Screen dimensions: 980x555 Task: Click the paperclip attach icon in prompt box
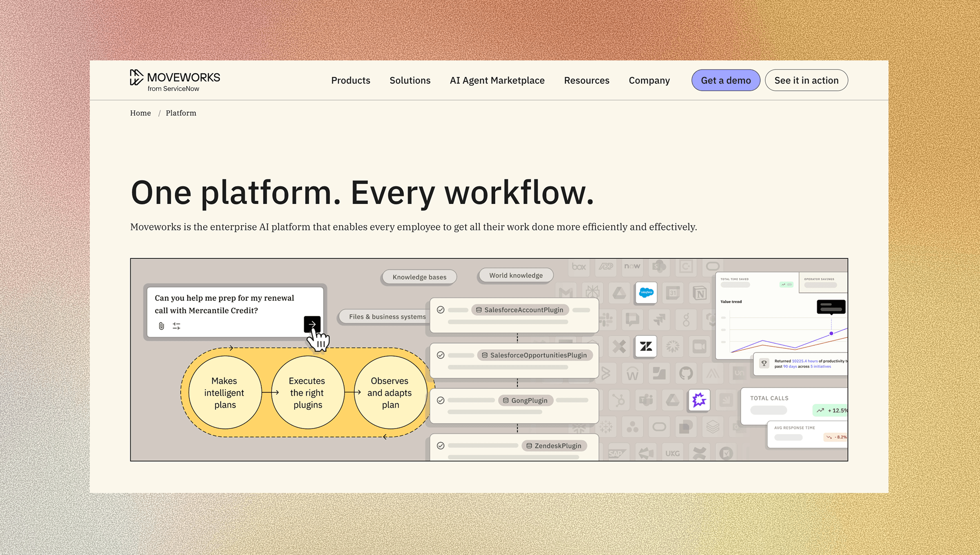(x=161, y=326)
